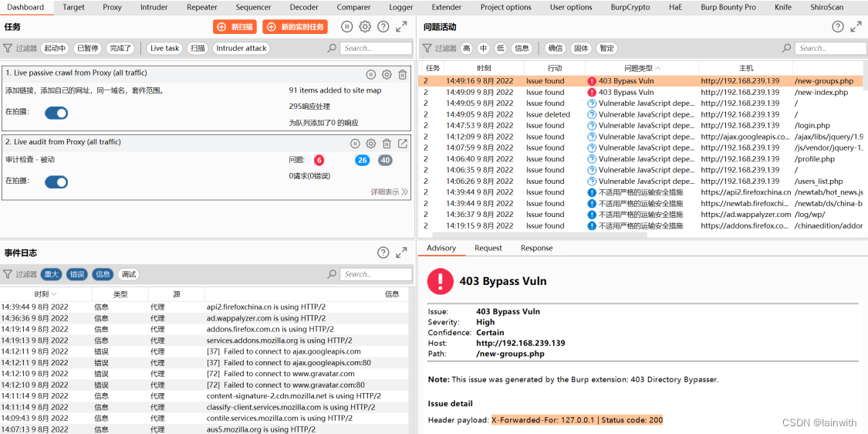Pause the task execution engine in Tasks header
The image size is (868, 434).
coord(346,27)
